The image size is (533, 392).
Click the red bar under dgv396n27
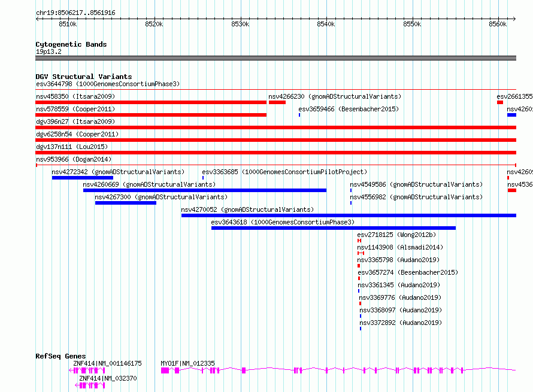coord(275,127)
